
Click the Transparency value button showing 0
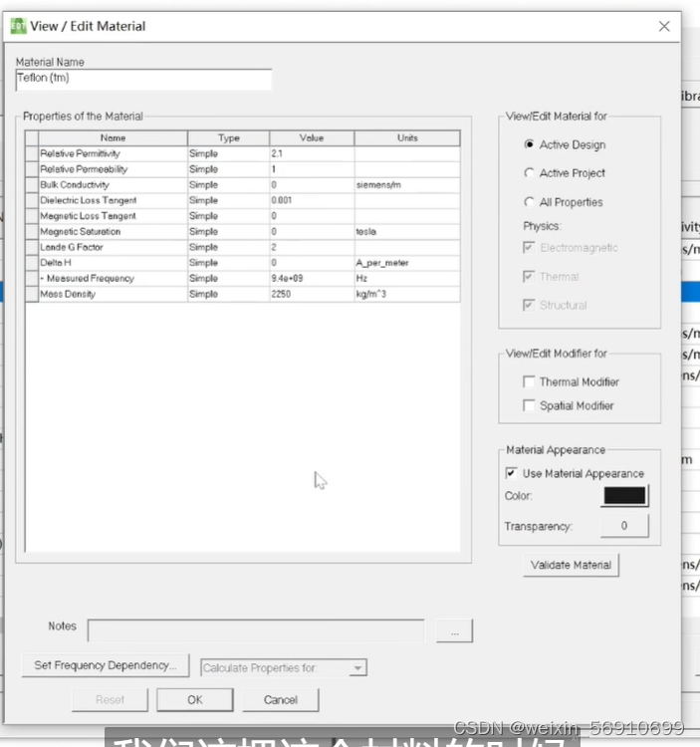(x=624, y=526)
